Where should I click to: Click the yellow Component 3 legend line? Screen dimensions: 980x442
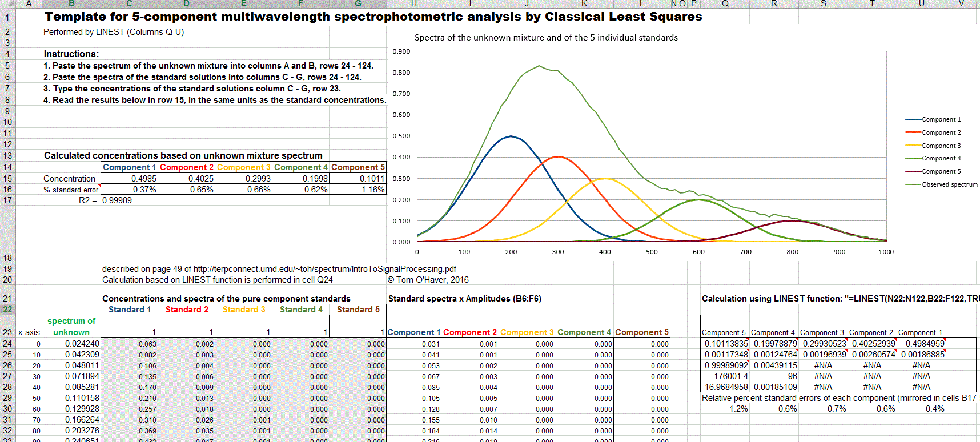[913, 146]
